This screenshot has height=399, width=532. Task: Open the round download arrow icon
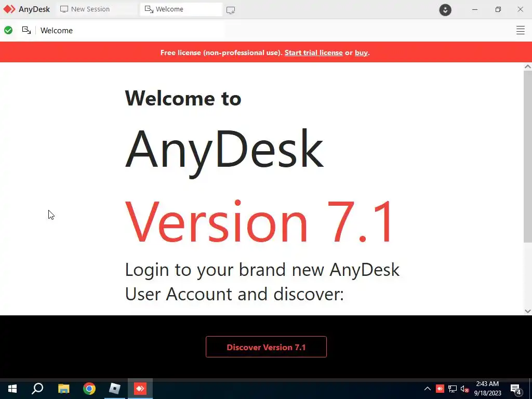point(445,10)
